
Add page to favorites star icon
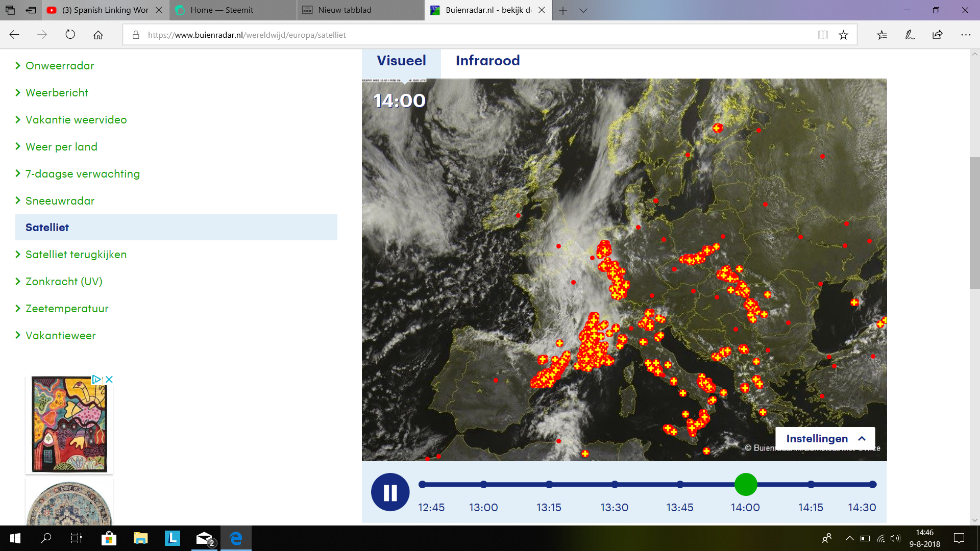click(843, 35)
